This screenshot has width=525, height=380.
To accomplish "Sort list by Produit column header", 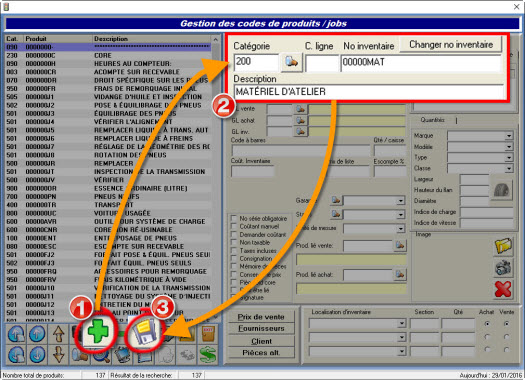I will click(x=58, y=39).
